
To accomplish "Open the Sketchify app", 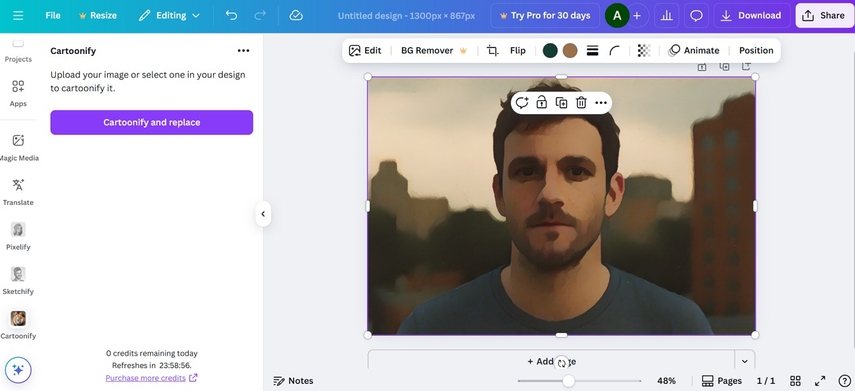I will 18,281.
